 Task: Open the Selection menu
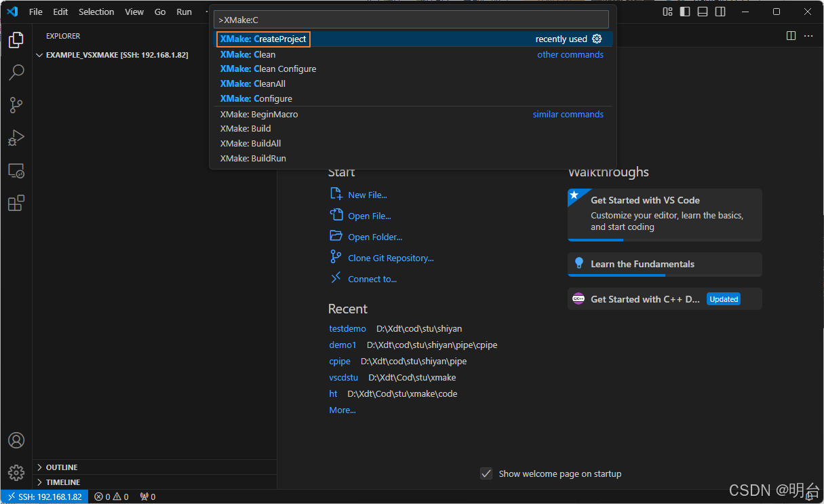coord(96,12)
